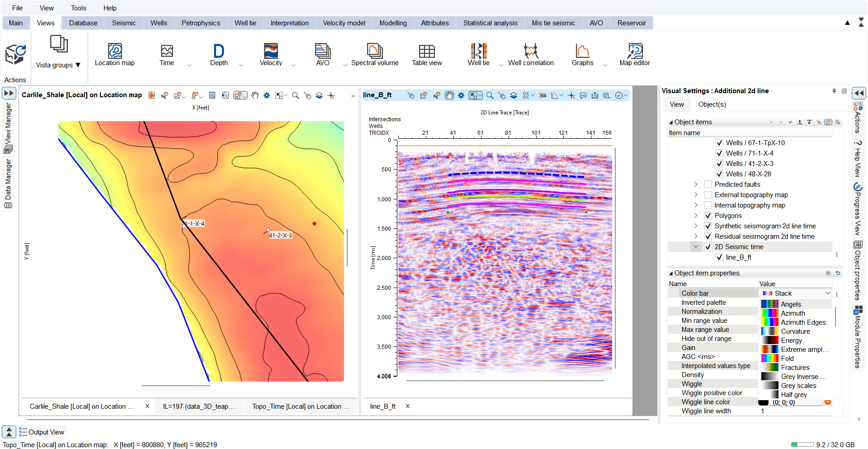The image size is (868, 449).
Task: Switch to the Interpretation ribbon tab
Action: tap(289, 23)
